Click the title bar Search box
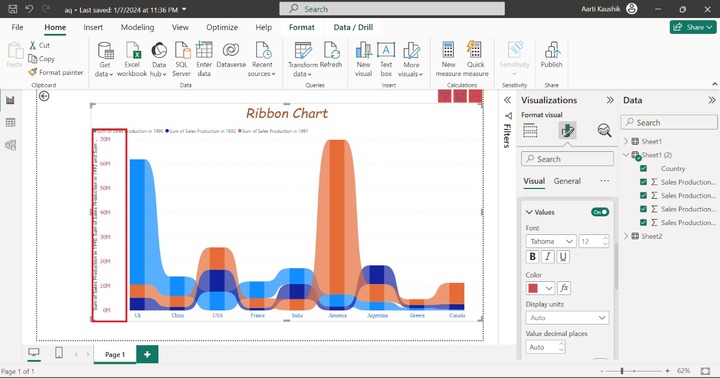Image resolution: width=720 pixels, height=378 pixels. [392, 9]
